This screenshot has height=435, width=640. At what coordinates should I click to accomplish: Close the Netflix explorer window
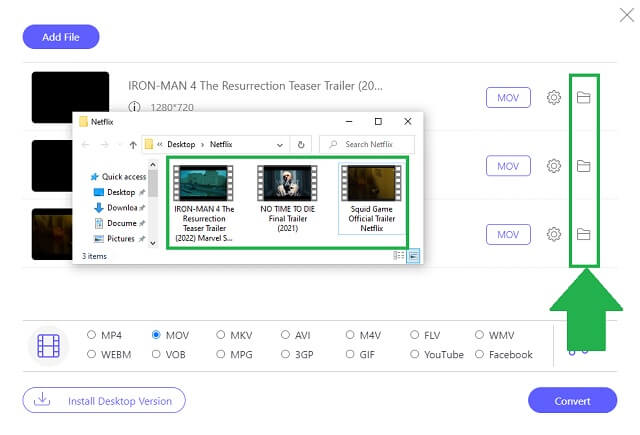click(x=407, y=122)
